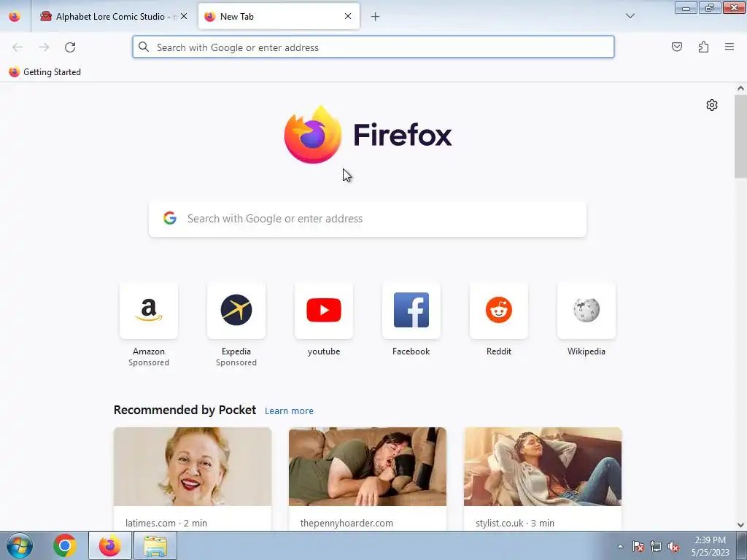Open the Windows Start menu

pyautogui.click(x=20, y=545)
